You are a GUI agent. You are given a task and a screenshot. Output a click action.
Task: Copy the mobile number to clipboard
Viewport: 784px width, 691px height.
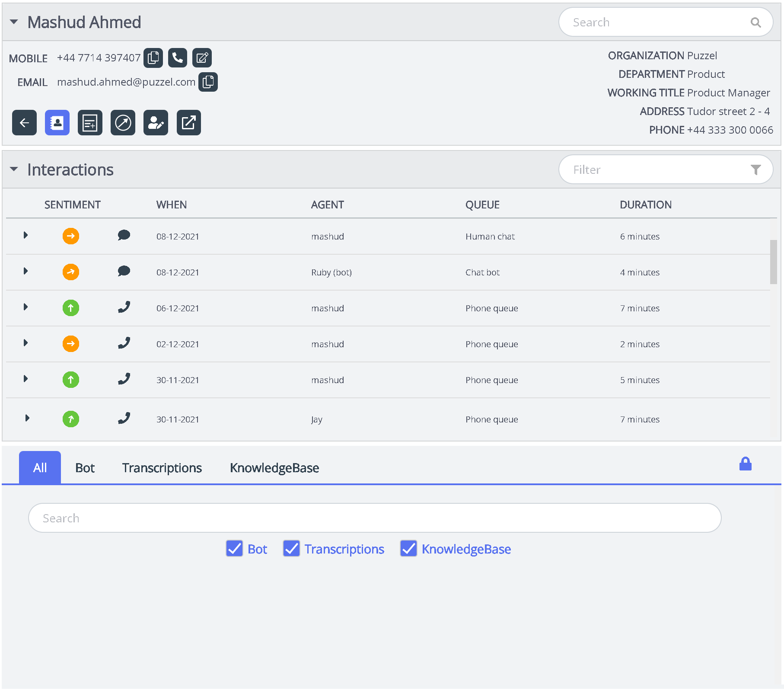click(153, 58)
